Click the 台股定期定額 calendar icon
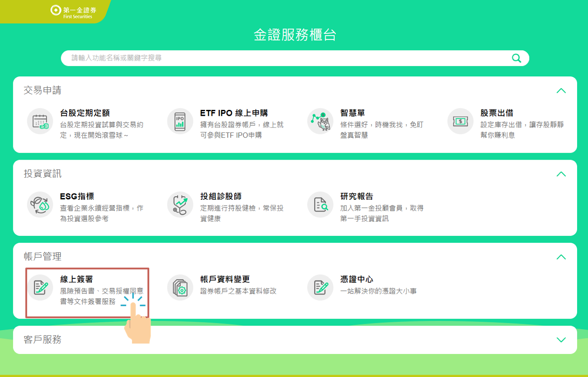 (40, 121)
